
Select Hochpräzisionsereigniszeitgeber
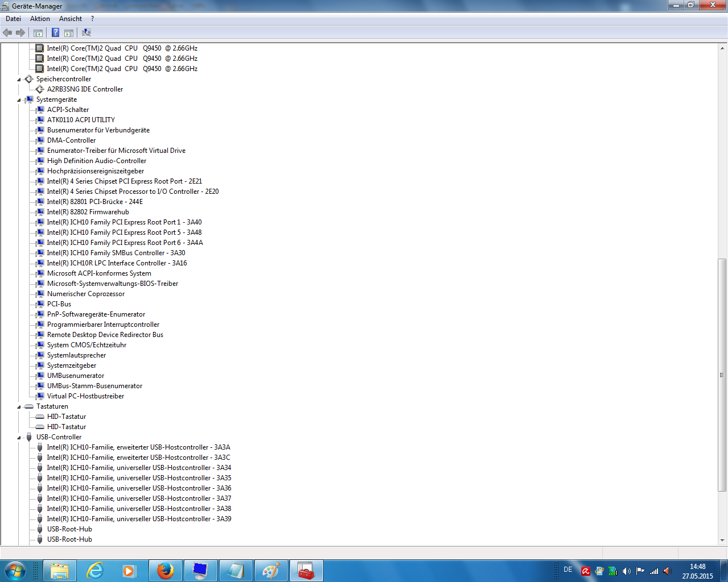click(96, 171)
